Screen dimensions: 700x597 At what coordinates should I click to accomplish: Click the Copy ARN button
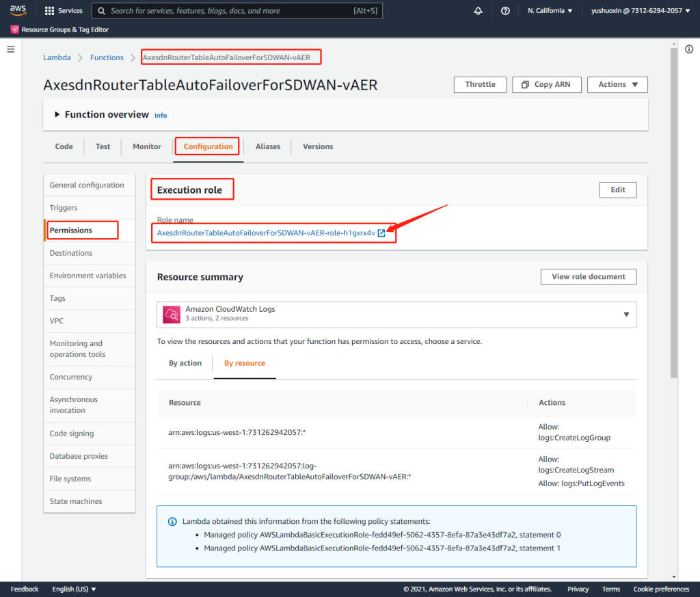click(546, 85)
